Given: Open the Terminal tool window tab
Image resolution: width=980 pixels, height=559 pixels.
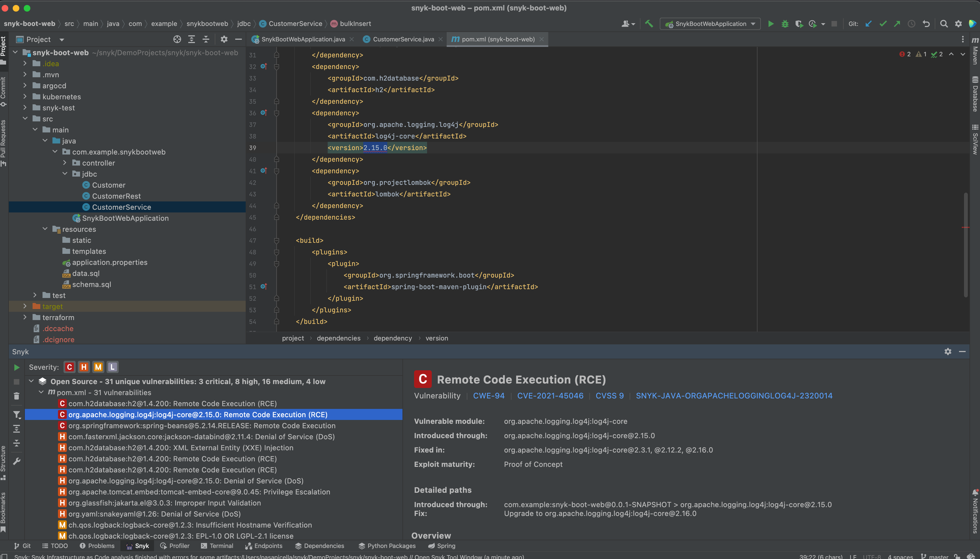Looking at the screenshot, I should (x=217, y=545).
